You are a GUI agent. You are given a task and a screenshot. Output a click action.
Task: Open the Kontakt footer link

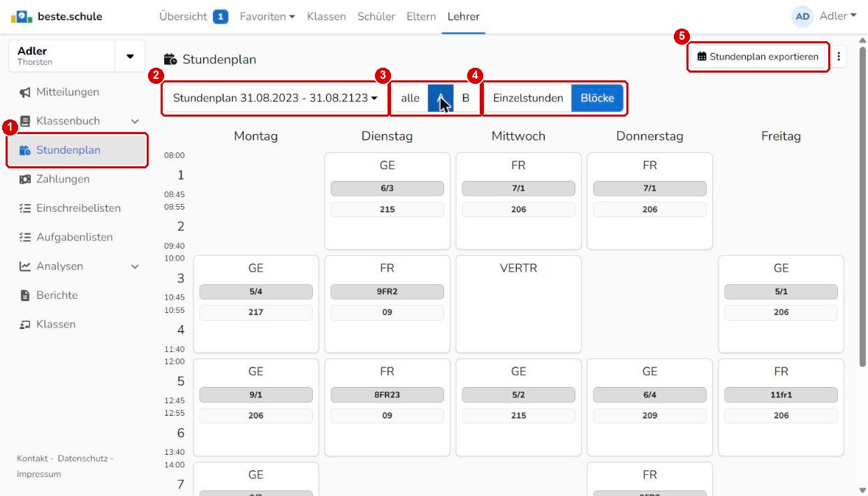pos(33,459)
